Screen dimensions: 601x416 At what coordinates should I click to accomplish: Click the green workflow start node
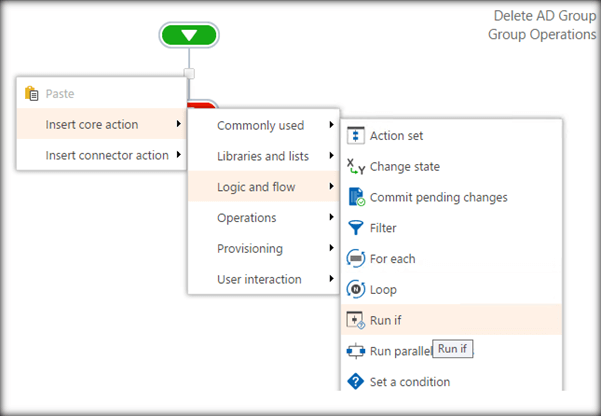[x=189, y=35]
